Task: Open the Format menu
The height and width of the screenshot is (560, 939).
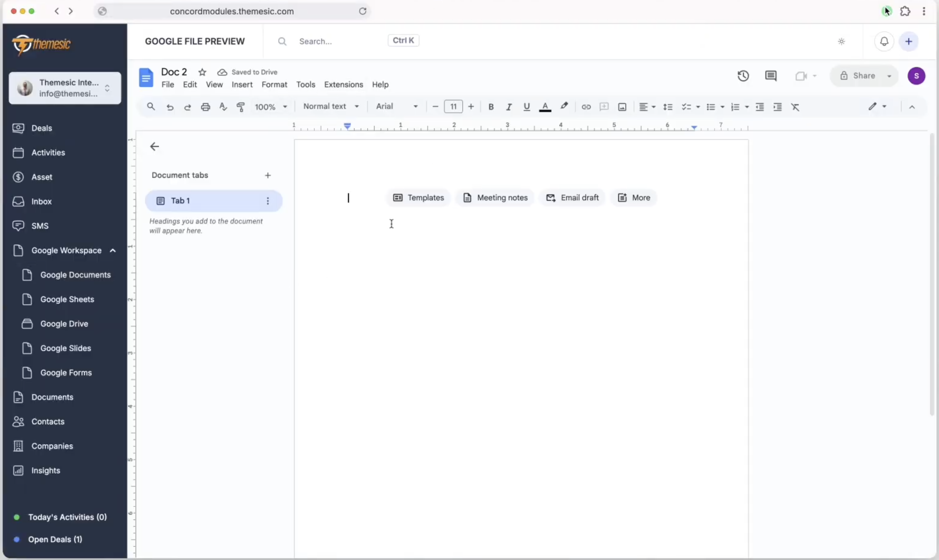Action: [274, 85]
